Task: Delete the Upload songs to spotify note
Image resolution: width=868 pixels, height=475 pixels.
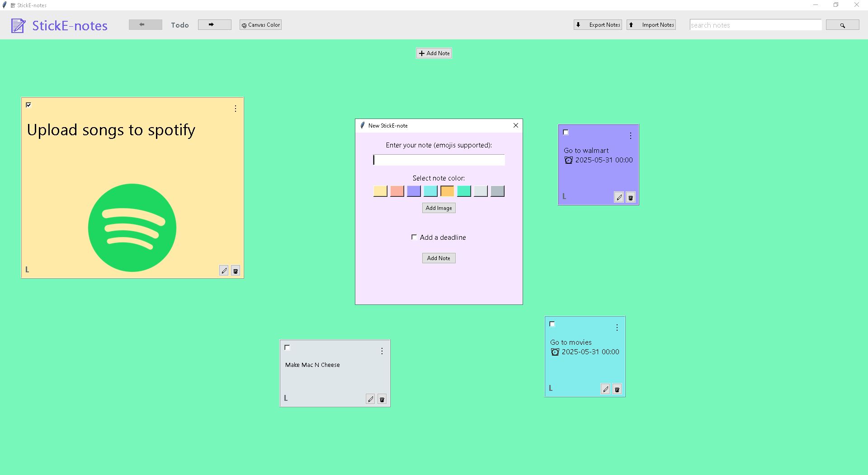Action: click(x=236, y=271)
